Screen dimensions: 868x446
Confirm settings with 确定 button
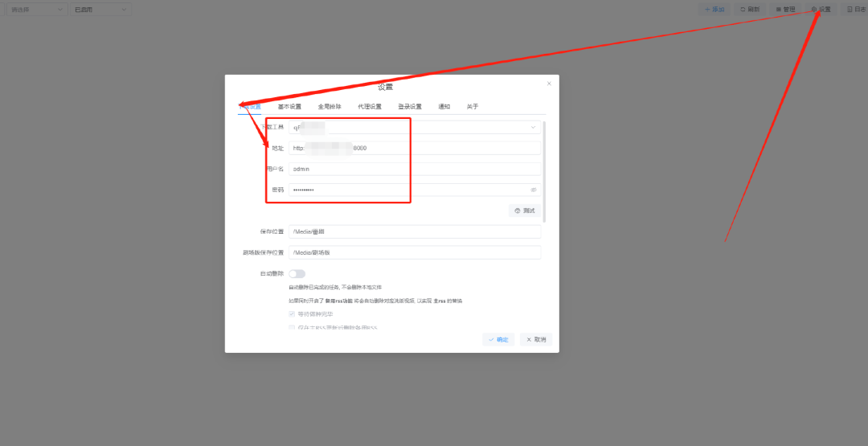tap(498, 339)
